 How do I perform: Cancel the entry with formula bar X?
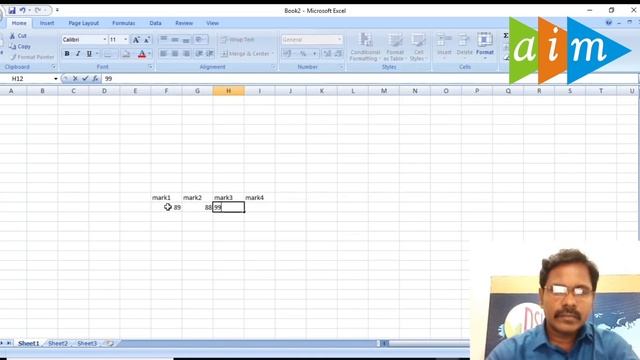[75, 79]
